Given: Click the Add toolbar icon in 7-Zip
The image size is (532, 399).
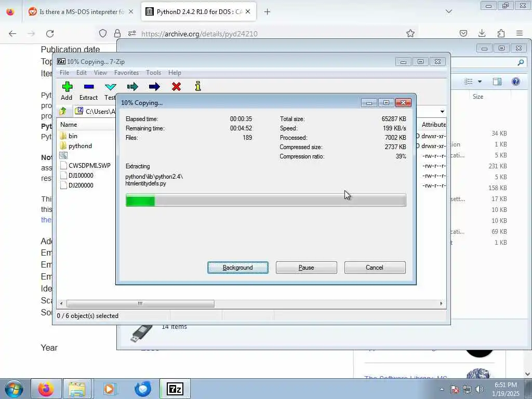Looking at the screenshot, I should pos(67,87).
